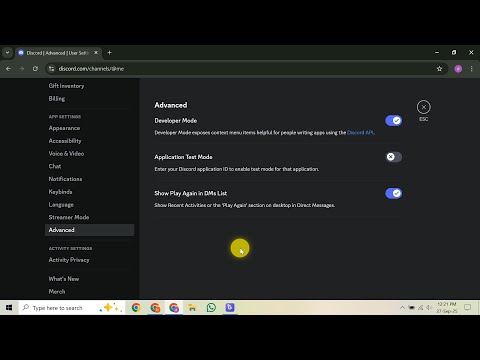Select Language in the sidebar

(x=61, y=205)
